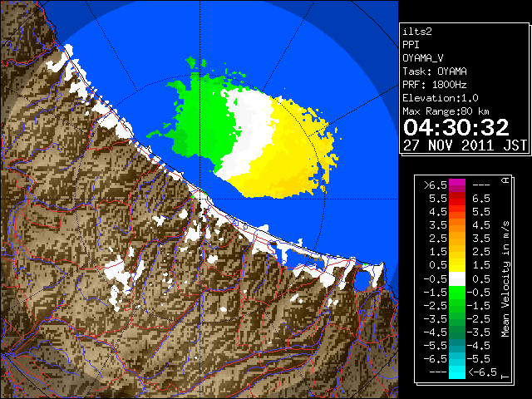This screenshot has height=399, width=532.
Task: Select the "PPI" scan type text
Action: click(411, 45)
